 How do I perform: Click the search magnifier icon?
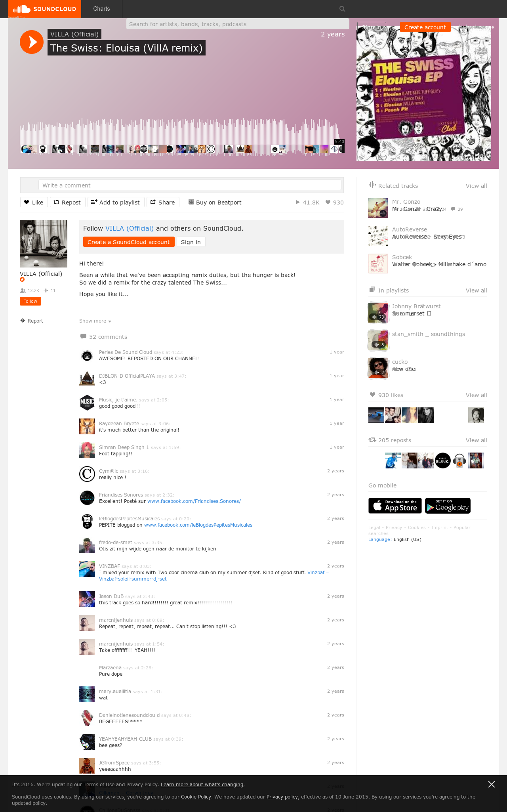coord(343,9)
